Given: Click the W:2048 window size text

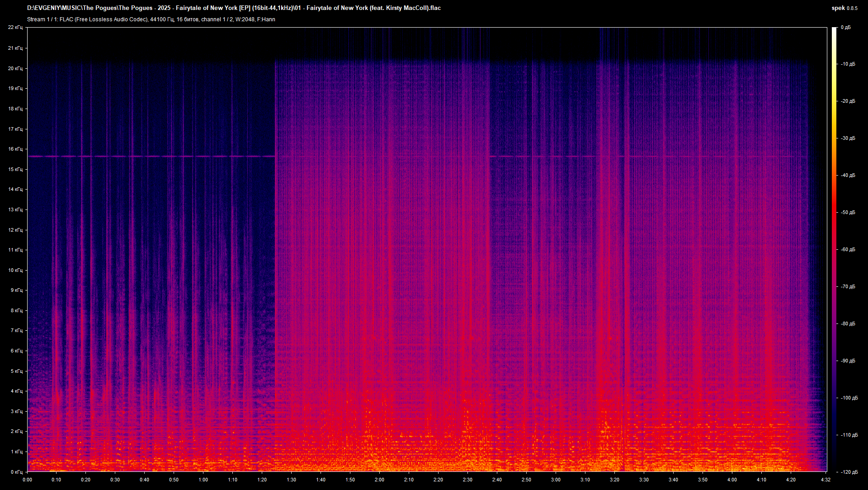Looking at the screenshot, I should (244, 19).
